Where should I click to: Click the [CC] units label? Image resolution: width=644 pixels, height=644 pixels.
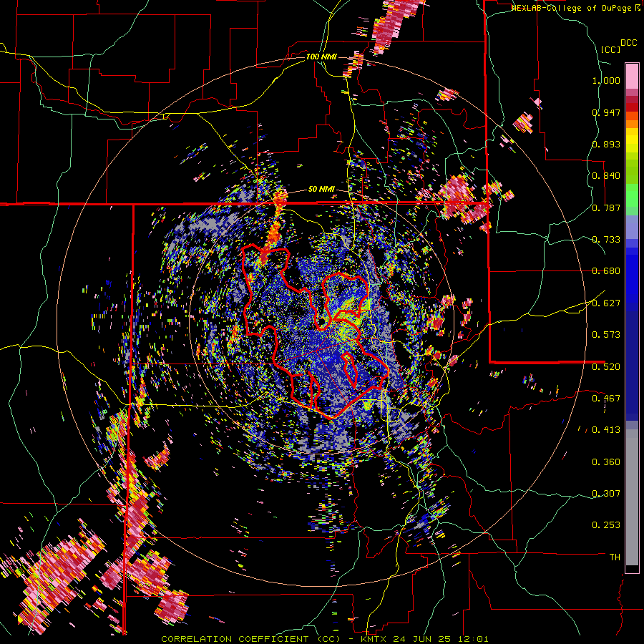click(610, 49)
